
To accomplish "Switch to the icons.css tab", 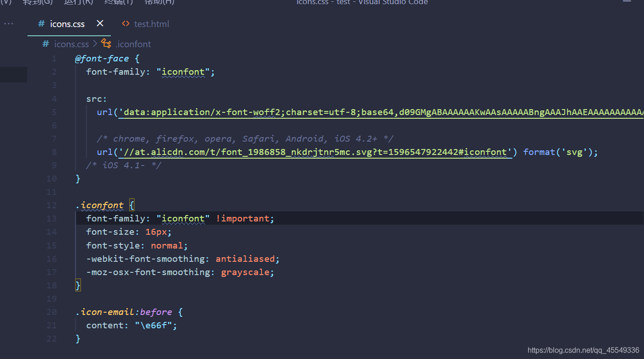I will point(66,24).
